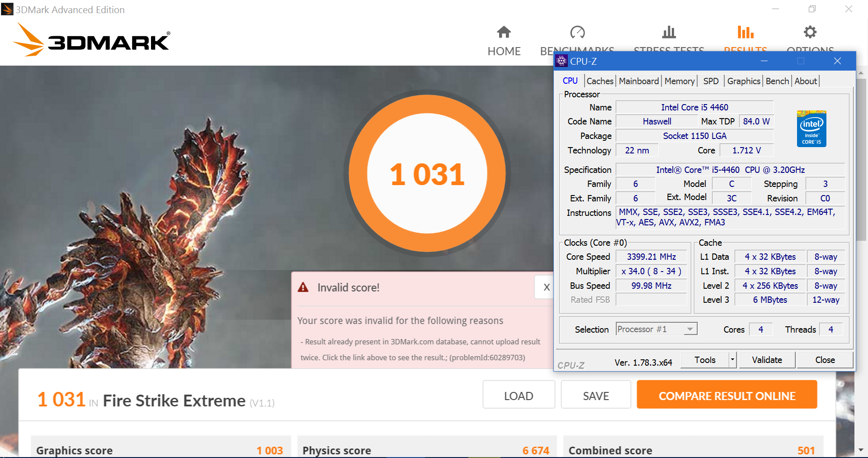
Task: Click the Specification field i5-4460 3.20GHz
Action: pos(730,170)
